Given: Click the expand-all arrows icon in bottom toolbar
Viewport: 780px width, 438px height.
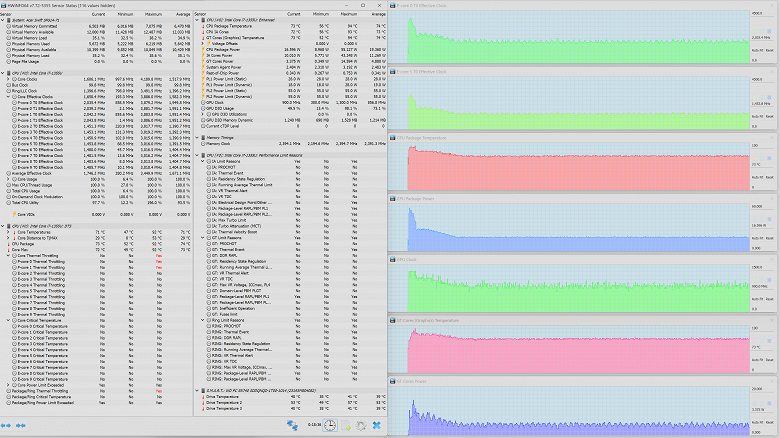Looking at the screenshot, I should pos(6,426).
